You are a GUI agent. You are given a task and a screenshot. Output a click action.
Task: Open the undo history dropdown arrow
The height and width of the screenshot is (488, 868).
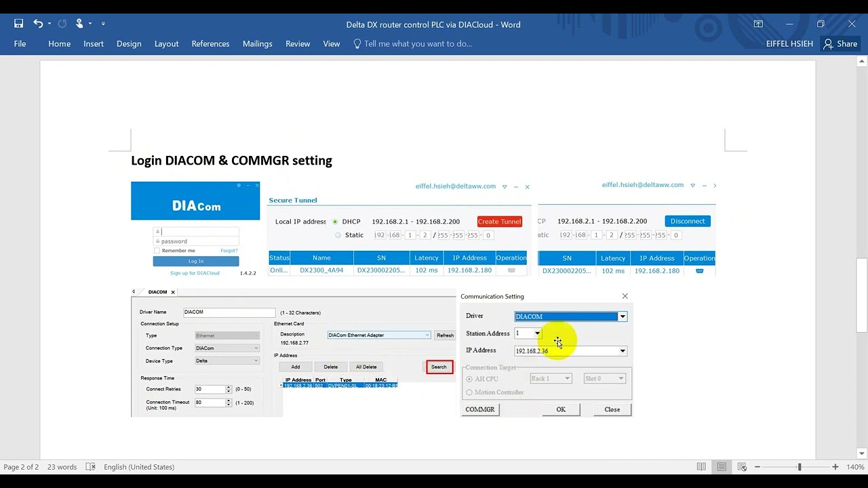coord(50,24)
